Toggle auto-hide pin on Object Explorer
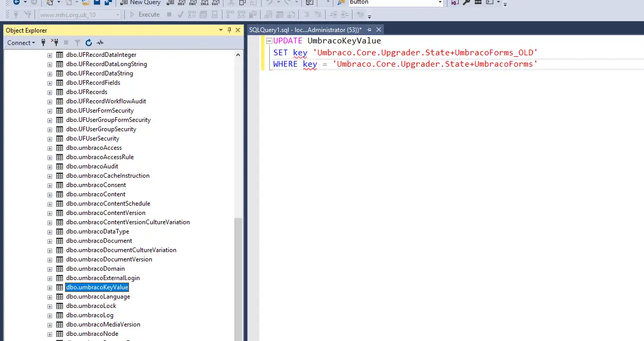644x341 pixels. coord(229,30)
